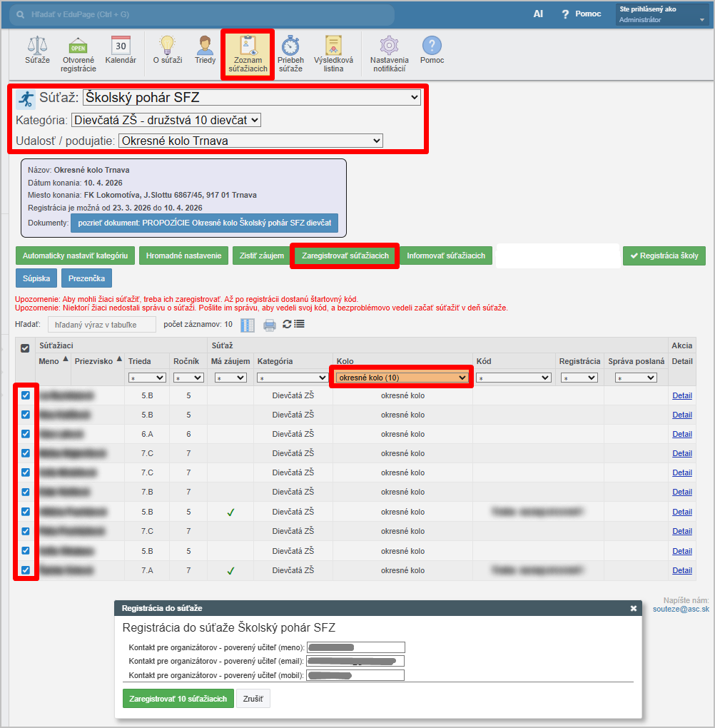
Task: Open the Kolo filter okresné kolo dropdown
Action: (x=402, y=378)
